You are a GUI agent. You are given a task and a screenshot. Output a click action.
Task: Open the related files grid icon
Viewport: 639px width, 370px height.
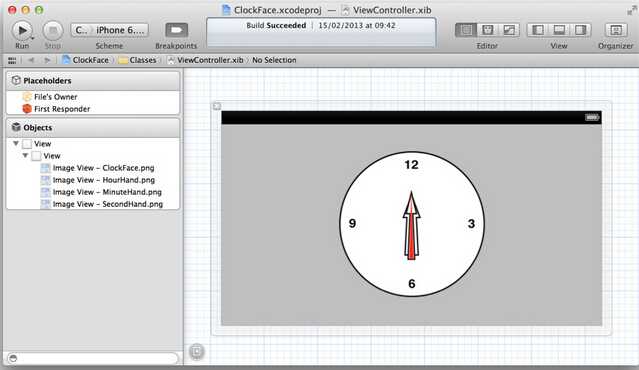[12, 60]
